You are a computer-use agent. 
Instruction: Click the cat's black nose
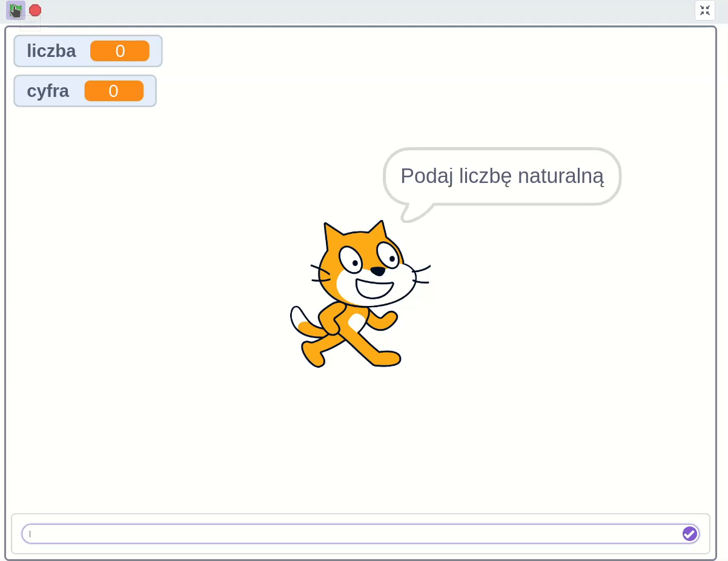[x=377, y=271]
